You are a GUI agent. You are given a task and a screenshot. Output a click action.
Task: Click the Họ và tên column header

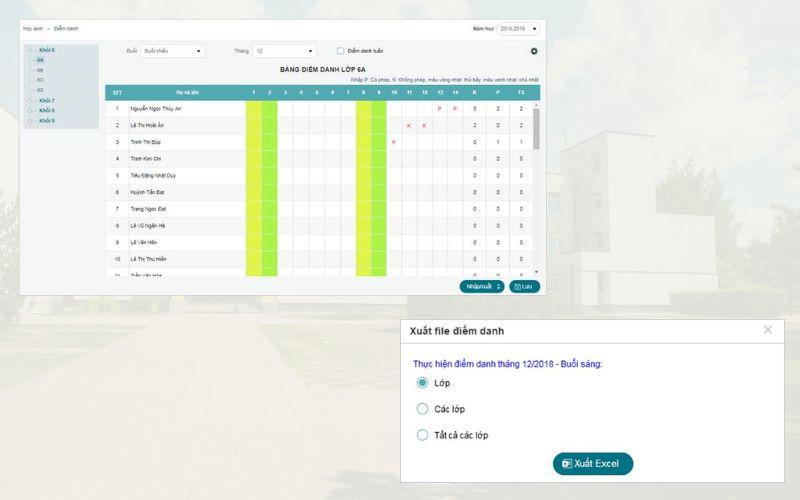(187, 92)
